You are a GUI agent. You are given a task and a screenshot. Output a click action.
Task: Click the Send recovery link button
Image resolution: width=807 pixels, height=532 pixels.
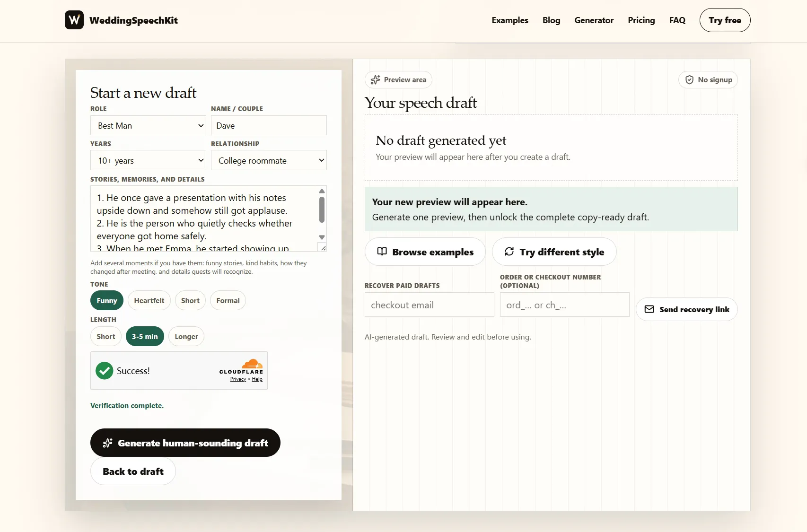coord(686,309)
